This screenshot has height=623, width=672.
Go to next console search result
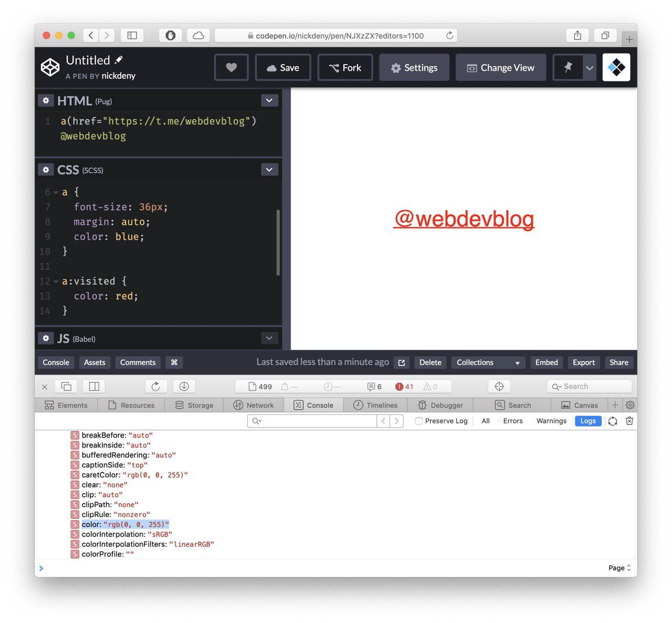(397, 421)
